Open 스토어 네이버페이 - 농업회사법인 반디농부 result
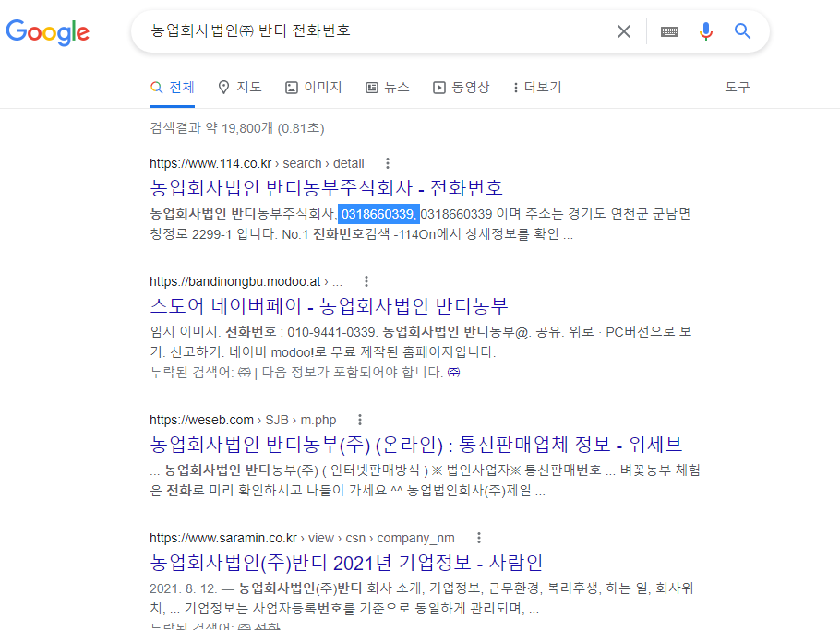The image size is (840, 630). [329, 306]
